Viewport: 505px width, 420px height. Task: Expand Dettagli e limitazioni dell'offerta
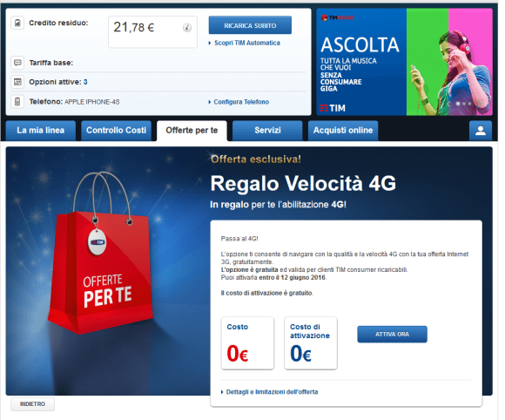pos(270,392)
